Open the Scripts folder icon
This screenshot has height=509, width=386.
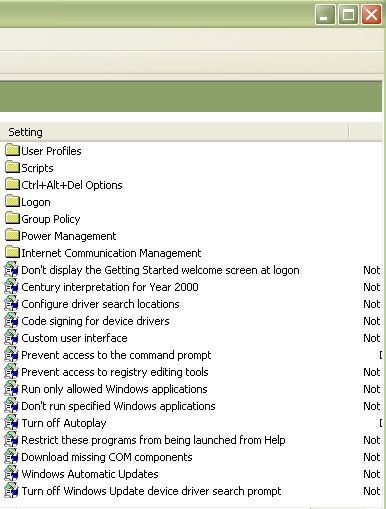(x=12, y=167)
